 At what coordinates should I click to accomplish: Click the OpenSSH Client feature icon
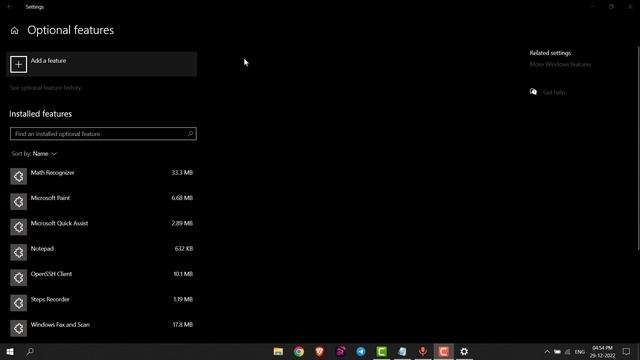[x=18, y=278]
